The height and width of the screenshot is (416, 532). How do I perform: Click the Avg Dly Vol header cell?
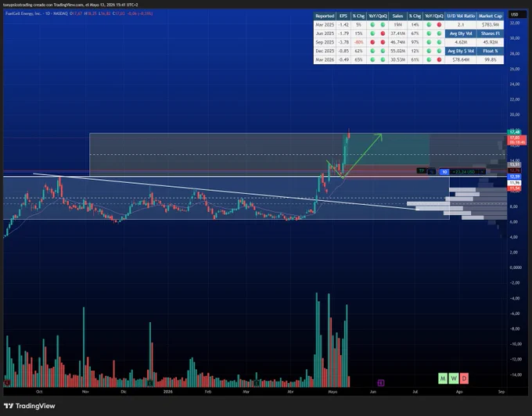click(460, 34)
